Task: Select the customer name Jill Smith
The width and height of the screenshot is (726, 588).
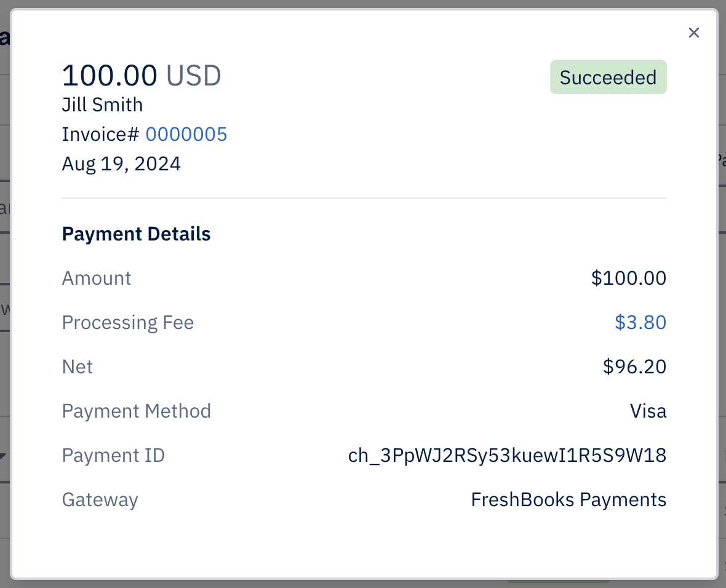Action: point(103,105)
